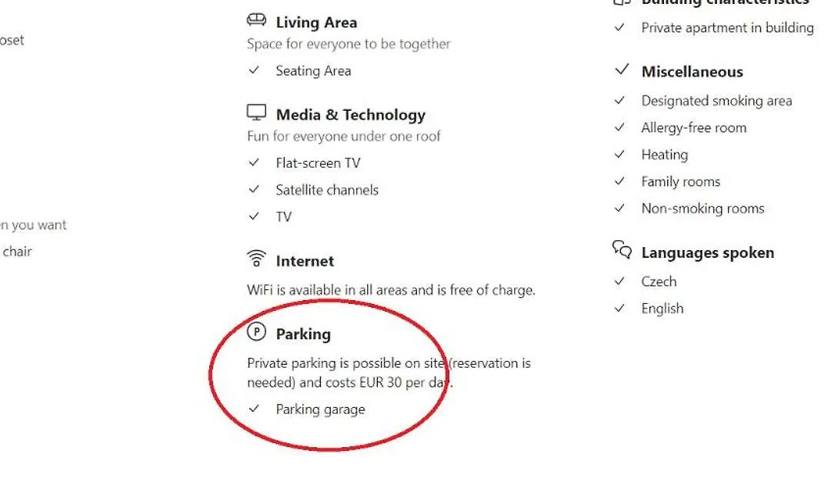Select the Czech language entry
This screenshot has width=831, height=504.
tap(659, 282)
